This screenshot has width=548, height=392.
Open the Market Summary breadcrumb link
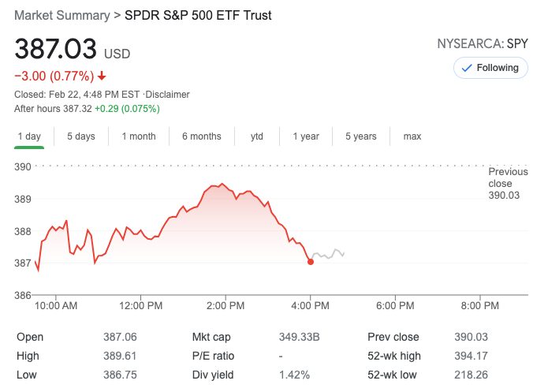[x=62, y=16]
